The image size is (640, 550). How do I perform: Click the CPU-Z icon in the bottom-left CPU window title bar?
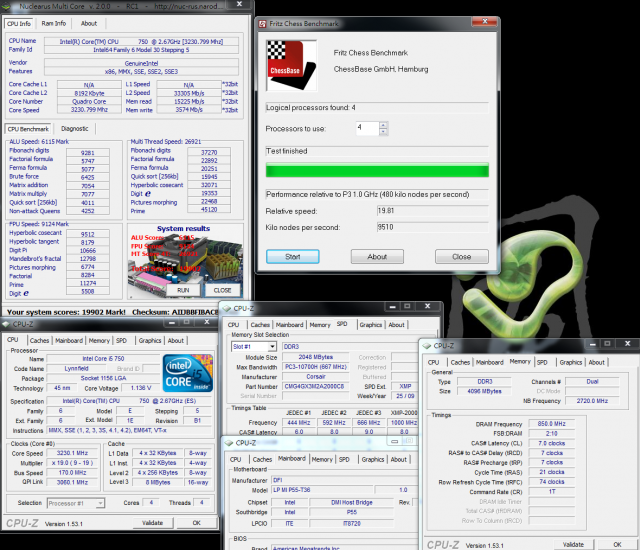click(6, 324)
